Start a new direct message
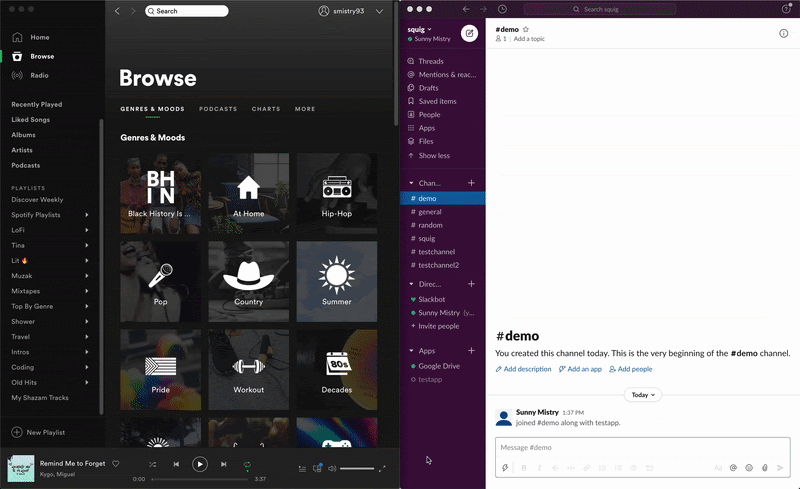Viewport: 800px width, 489px height. 471,284
